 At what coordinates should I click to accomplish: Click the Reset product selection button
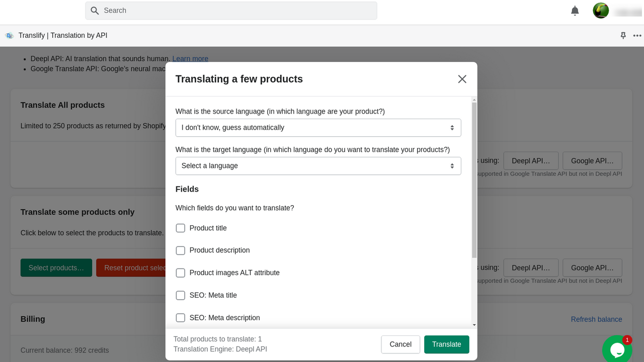point(131,268)
